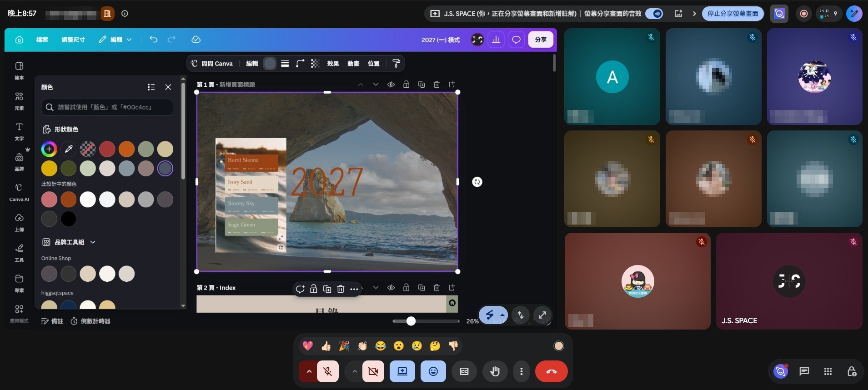Add a new color with plus swatch
The height and width of the screenshot is (390, 868).
49,149
